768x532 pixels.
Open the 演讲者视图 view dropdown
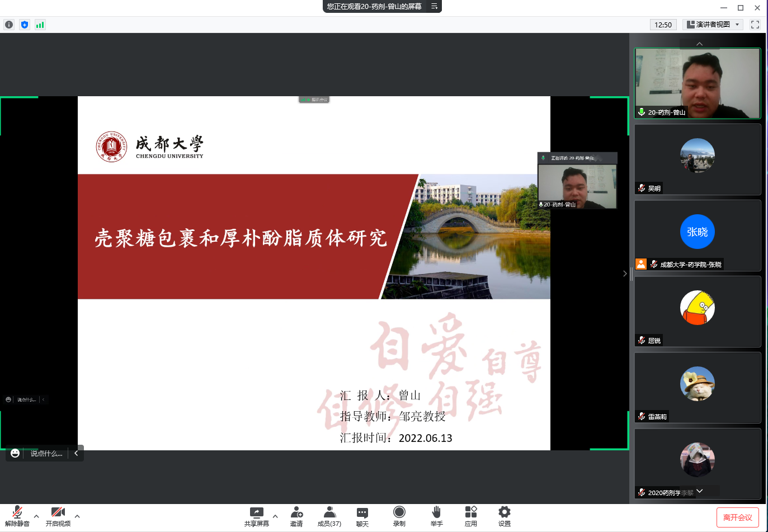[x=713, y=25]
